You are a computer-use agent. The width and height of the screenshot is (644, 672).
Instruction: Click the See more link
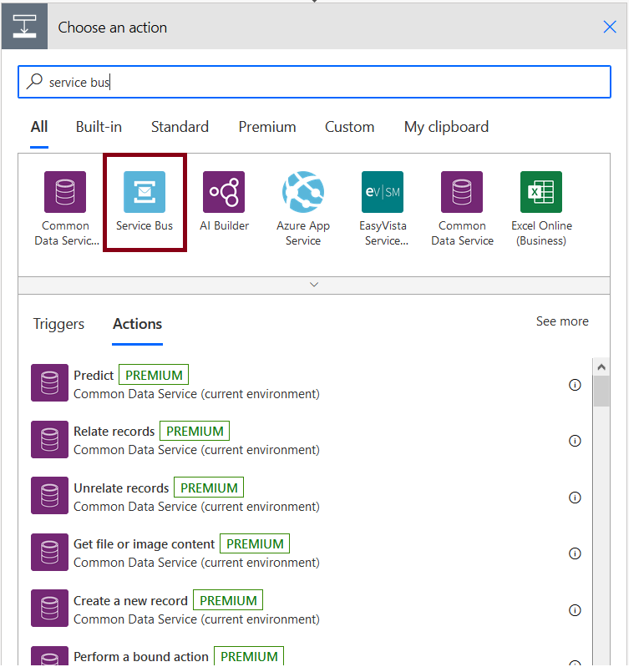(x=562, y=321)
